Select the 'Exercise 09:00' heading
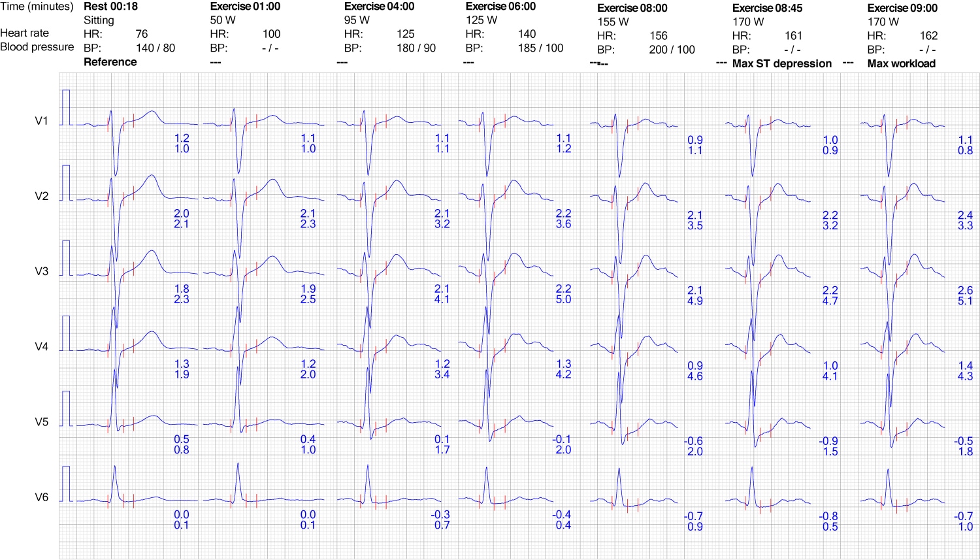Viewport: 980px width, 560px height. pyautogui.click(x=902, y=8)
